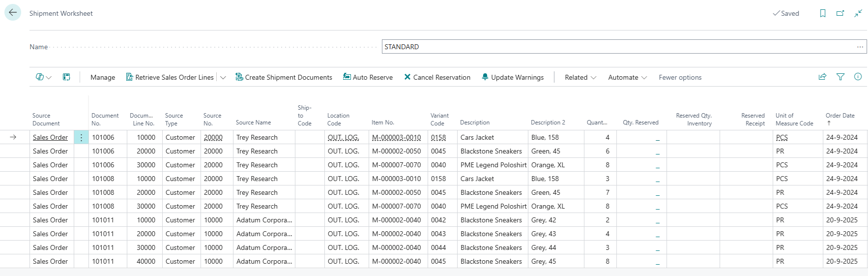Open the first Sales Order link

click(x=50, y=138)
